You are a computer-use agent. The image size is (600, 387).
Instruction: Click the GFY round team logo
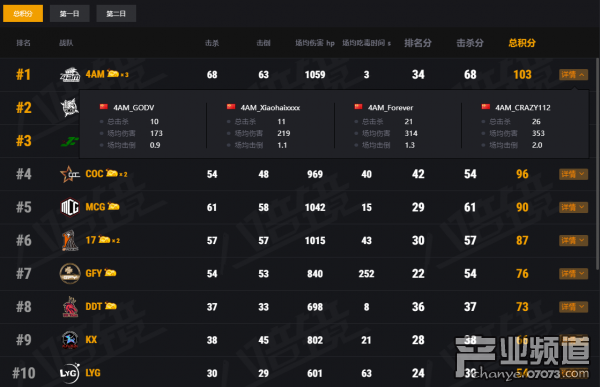point(70,273)
